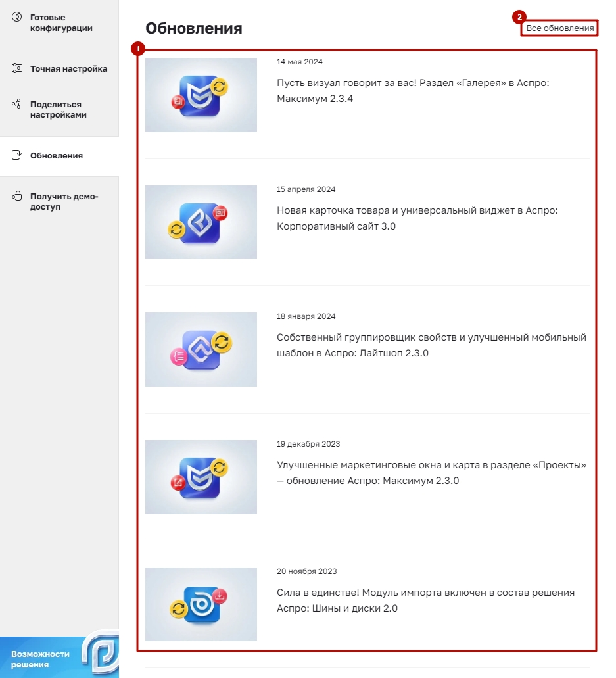This screenshot has width=616, height=678.
Task: Open the Все обновления link
Action: [560, 28]
